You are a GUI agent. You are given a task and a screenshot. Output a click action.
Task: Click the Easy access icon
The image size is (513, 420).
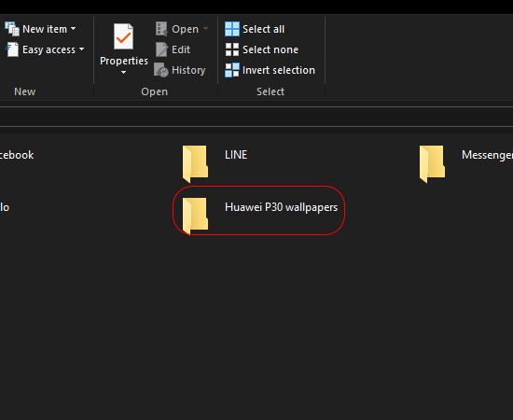coord(12,49)
